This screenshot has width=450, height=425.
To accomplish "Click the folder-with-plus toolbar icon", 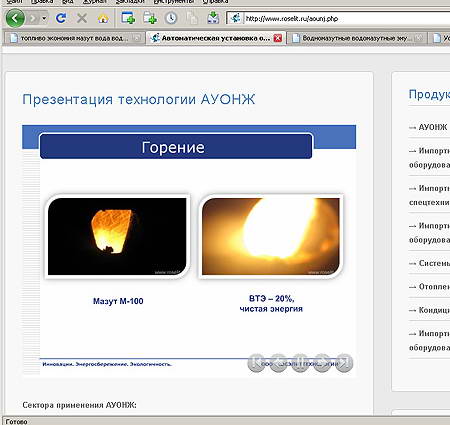I will click(150, 18).
